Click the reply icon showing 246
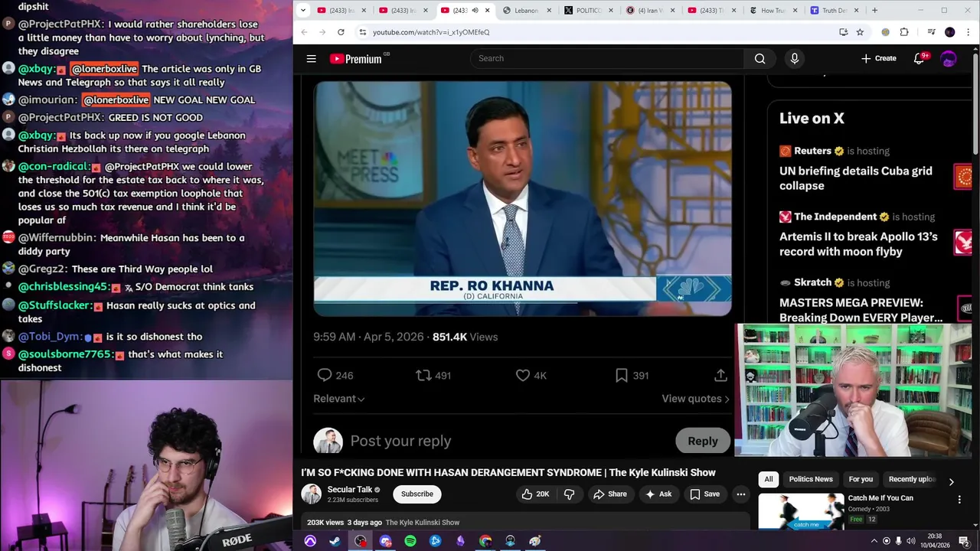The image size is (980, 551). tap(325, 375)
